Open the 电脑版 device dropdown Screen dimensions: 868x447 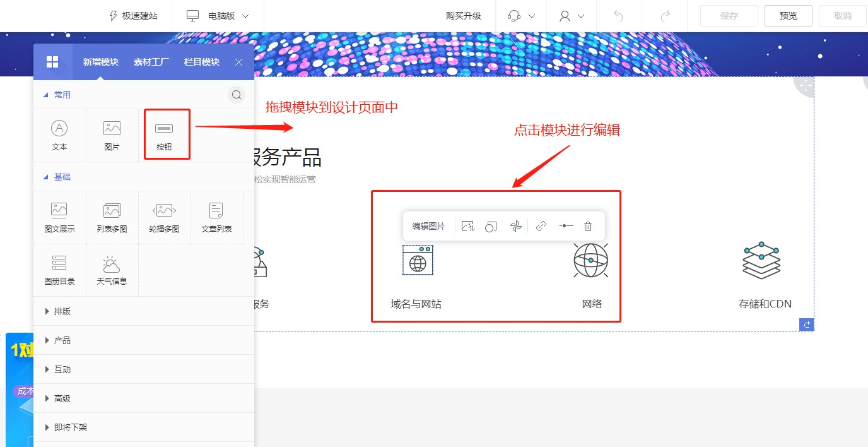pos(218,16)
